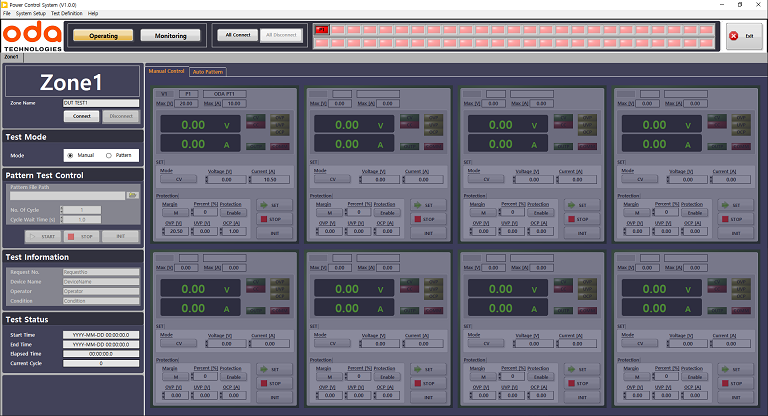Click the Device Name input field
Viewport: 768px width, 416px height.
(101, 282)
